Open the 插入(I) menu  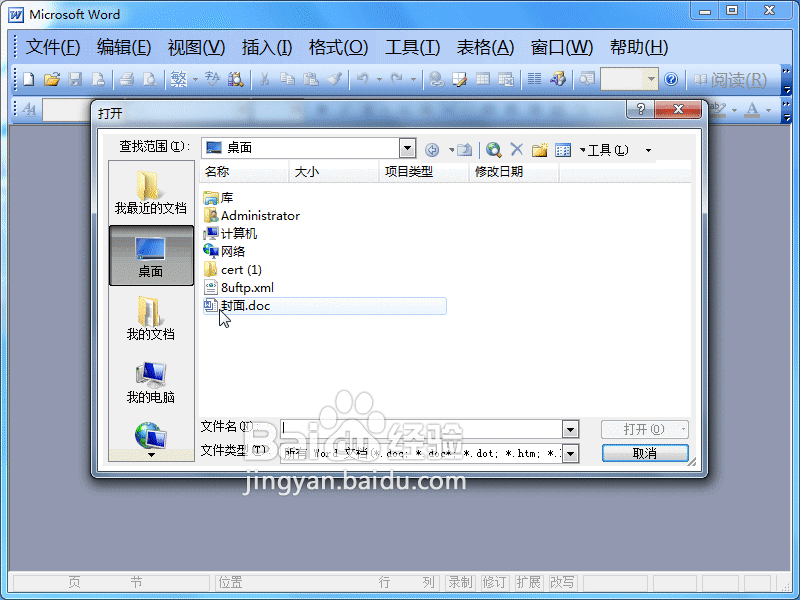pos(268,47)
